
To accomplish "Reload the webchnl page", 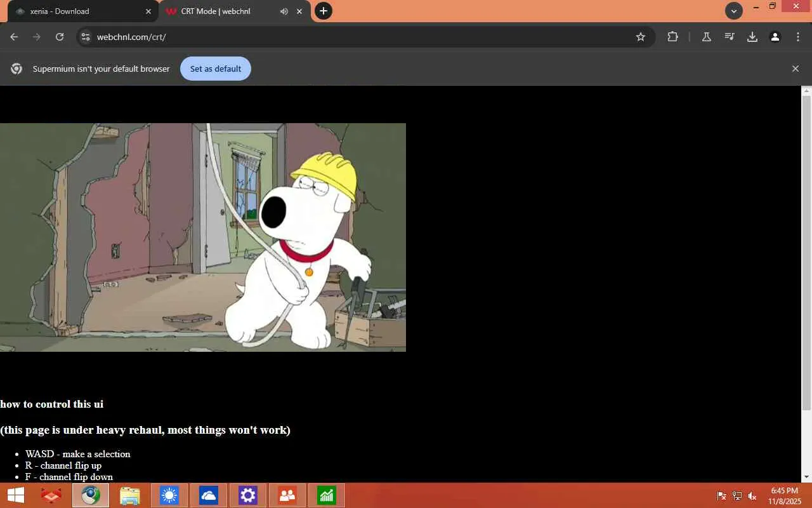I will tap(60, 37).
